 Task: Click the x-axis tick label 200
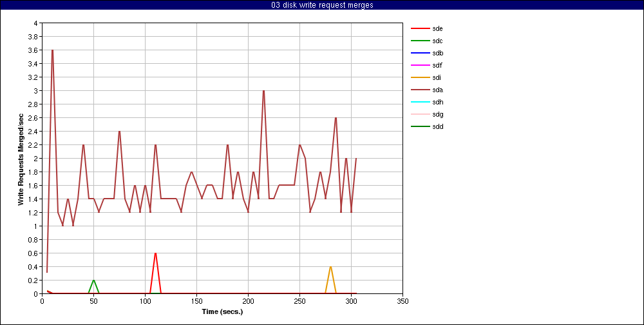248,301
